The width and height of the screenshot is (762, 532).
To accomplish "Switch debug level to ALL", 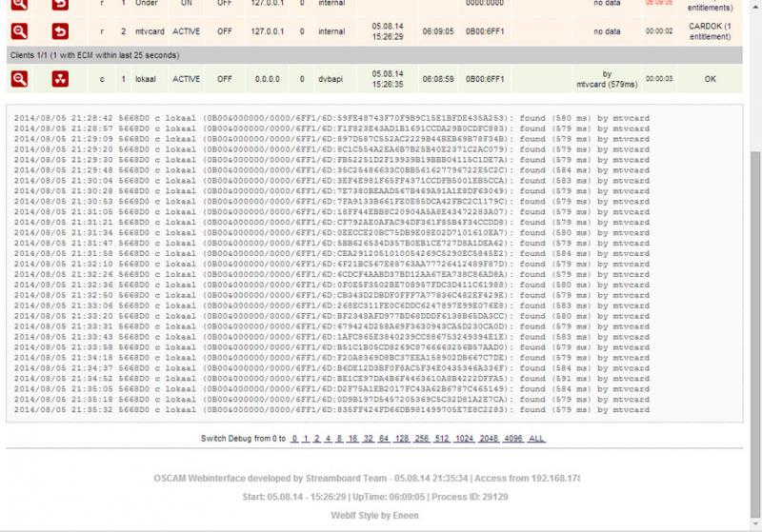I will point(536,439).
